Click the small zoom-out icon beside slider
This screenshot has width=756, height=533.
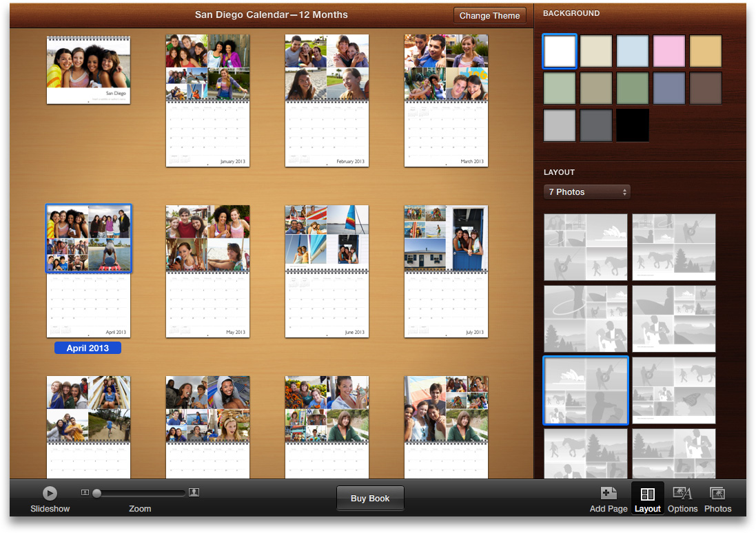point(85,492)
